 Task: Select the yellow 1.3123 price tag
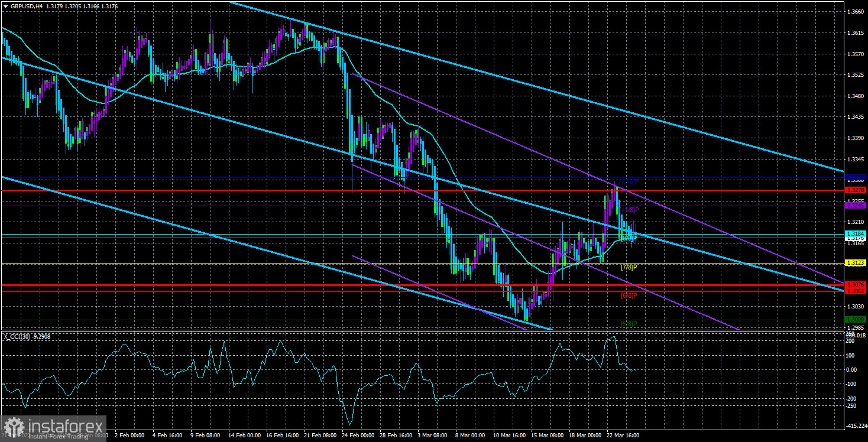[856, 263]
